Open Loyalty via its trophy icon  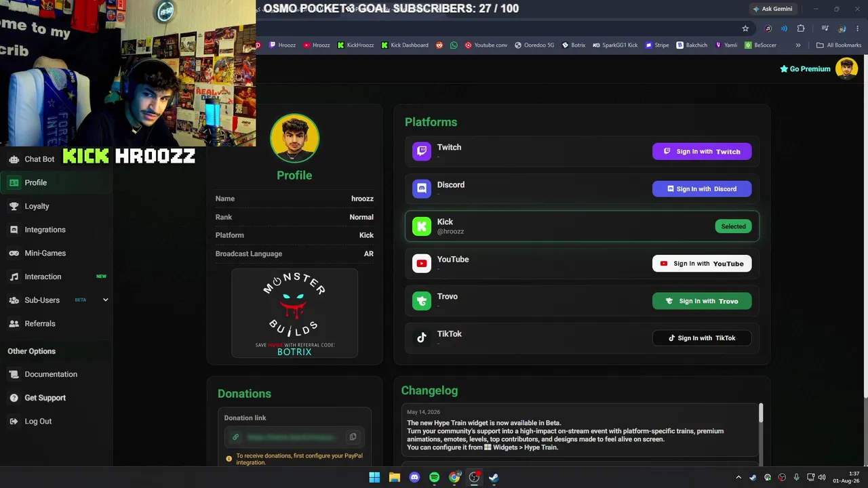click(x=14, y=206)
